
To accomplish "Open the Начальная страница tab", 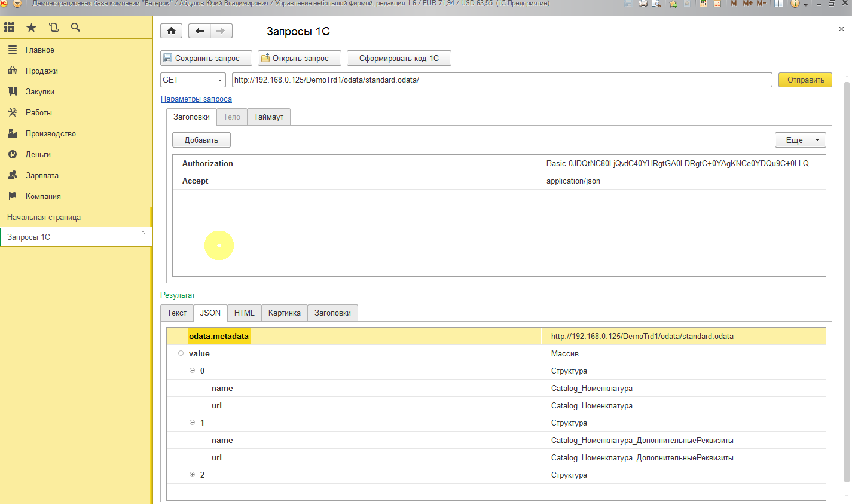I will (75, 217).
